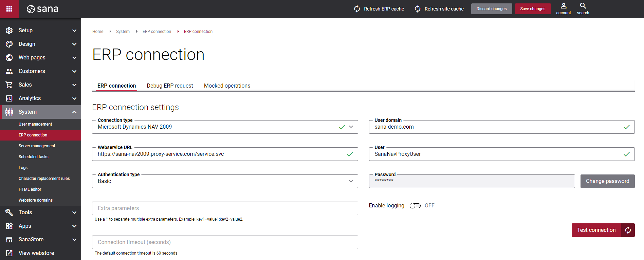Open the Connection type dropdown
The image size is (644, 260).
225,127
